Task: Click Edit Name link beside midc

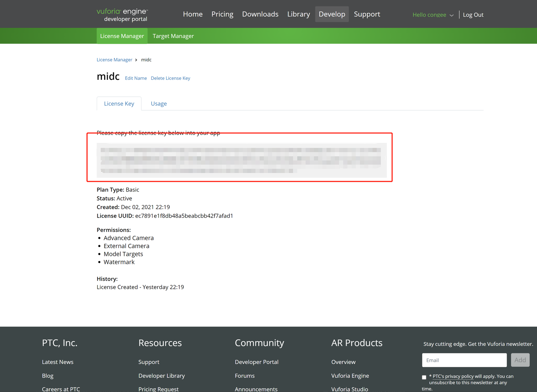Action: point(136,78)
